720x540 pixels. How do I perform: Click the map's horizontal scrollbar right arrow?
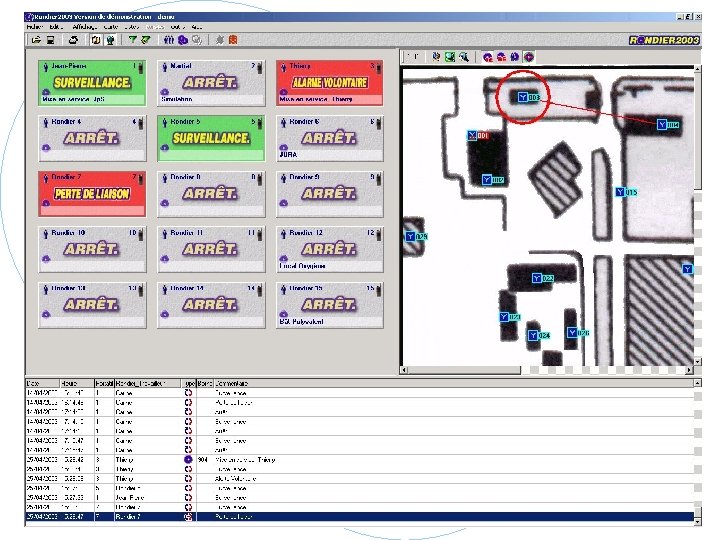coord(689,370)
